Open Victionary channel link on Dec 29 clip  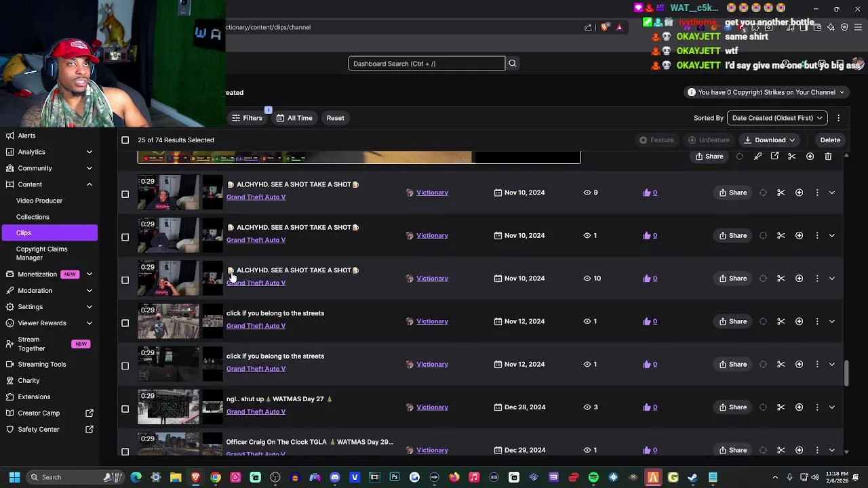tap(432, 450)
